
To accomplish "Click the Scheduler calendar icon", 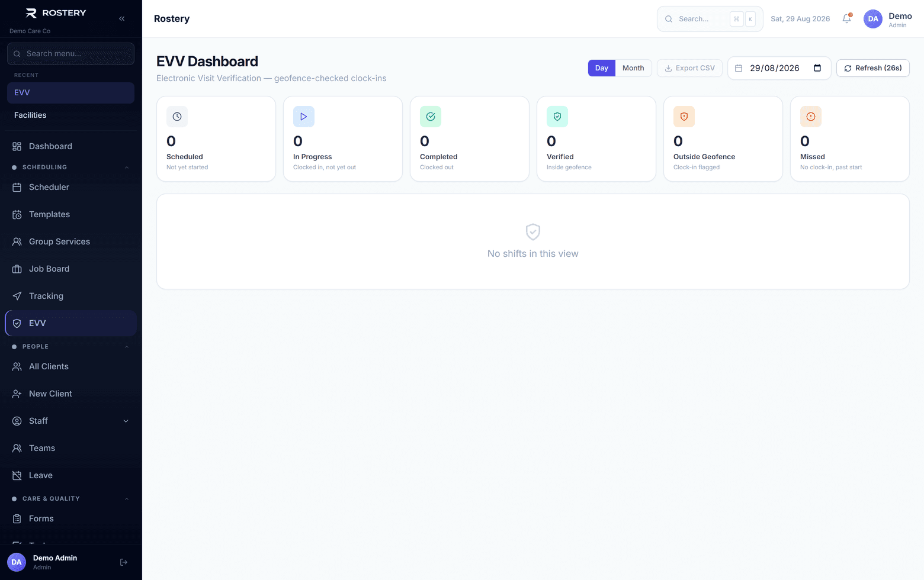I will coord(17,187).
